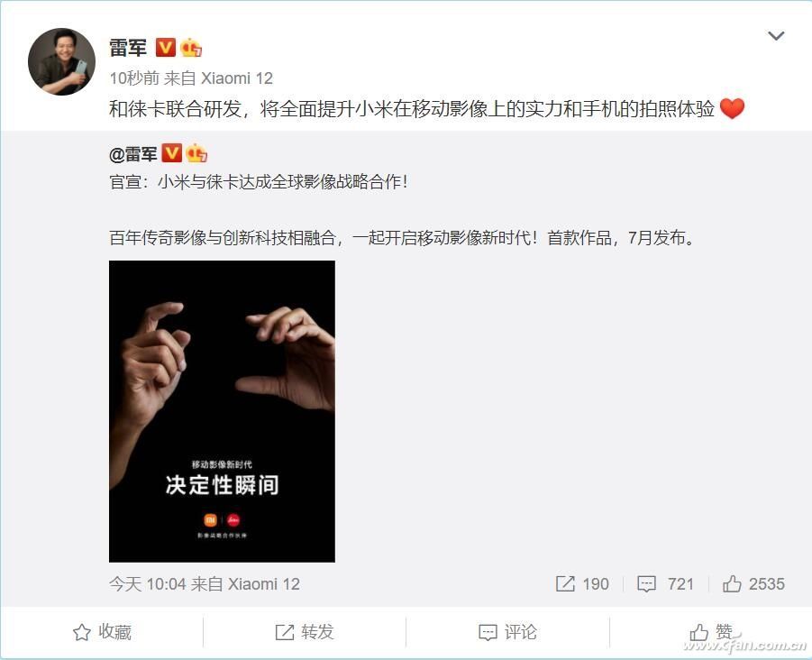Open the post options chevron menu
Viewport: 812px width, 660px height.
776,36
